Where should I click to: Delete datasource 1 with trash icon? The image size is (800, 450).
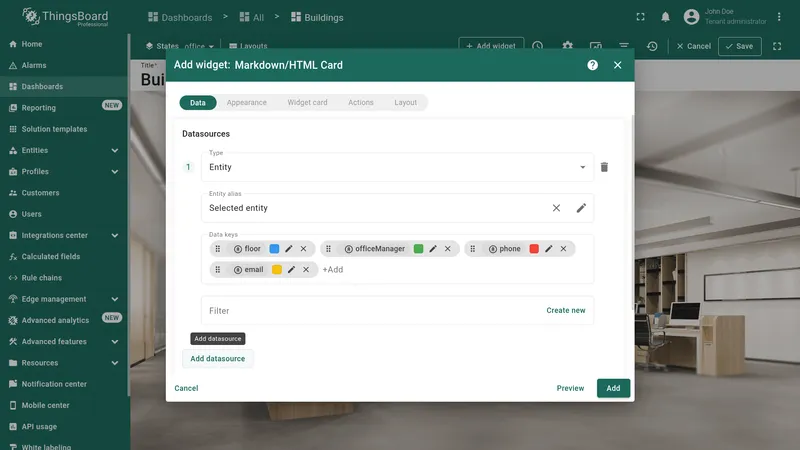click(x=604, y=167)
